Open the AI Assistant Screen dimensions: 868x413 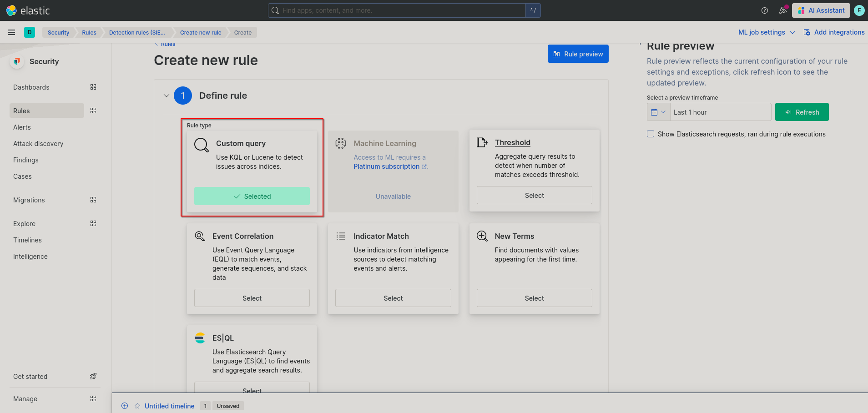click(x=821, y=10)
